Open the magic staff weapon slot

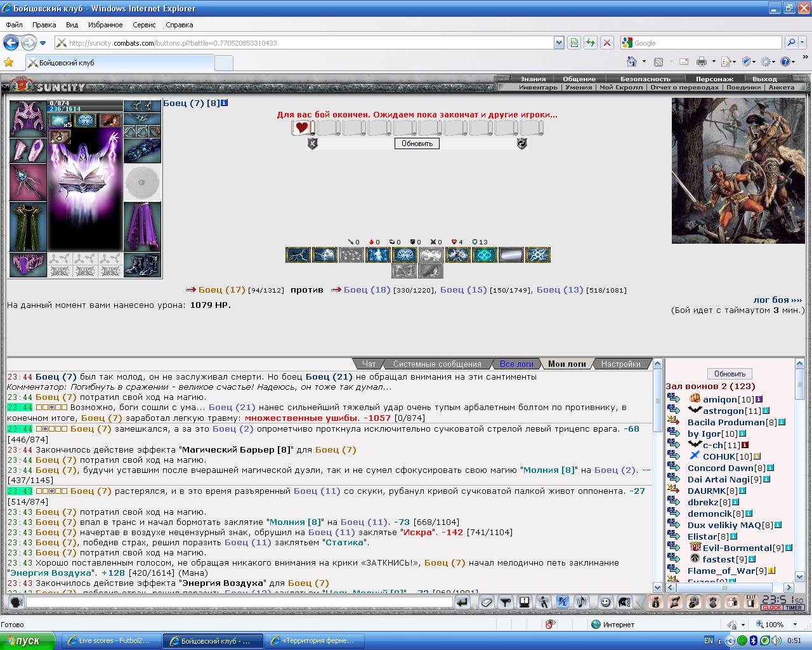tap(27, 182)
